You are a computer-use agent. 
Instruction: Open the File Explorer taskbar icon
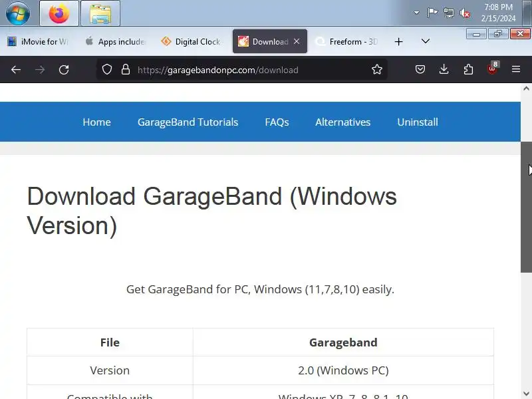click(x=100, y=13)
